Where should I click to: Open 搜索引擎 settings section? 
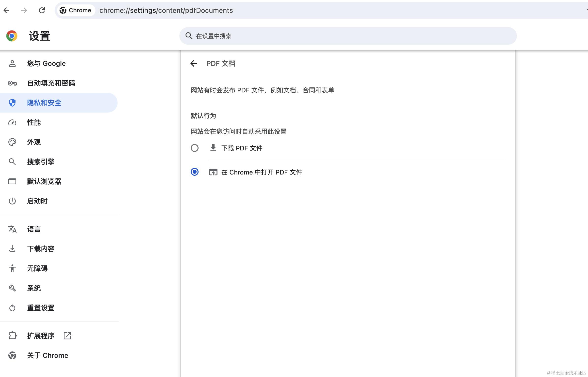(41, 162)
